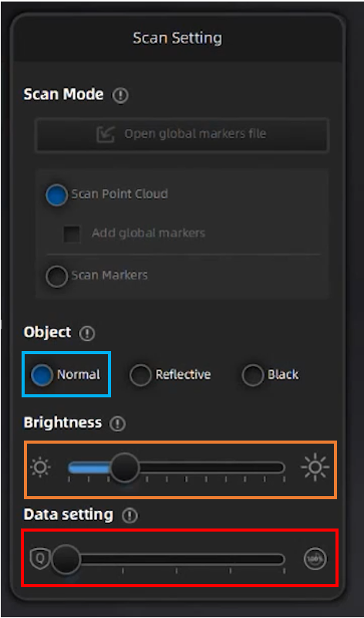Click the Brightness slider handle

click(124, 468)
